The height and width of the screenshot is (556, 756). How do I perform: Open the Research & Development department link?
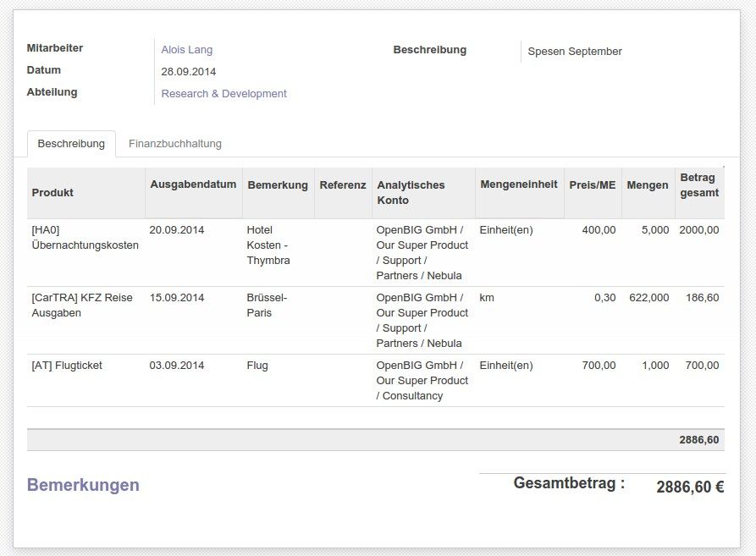[x=223, y=94]
